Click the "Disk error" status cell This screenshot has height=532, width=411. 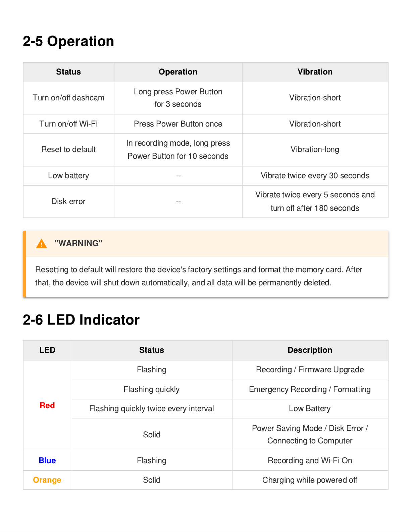tap(68, 201)
